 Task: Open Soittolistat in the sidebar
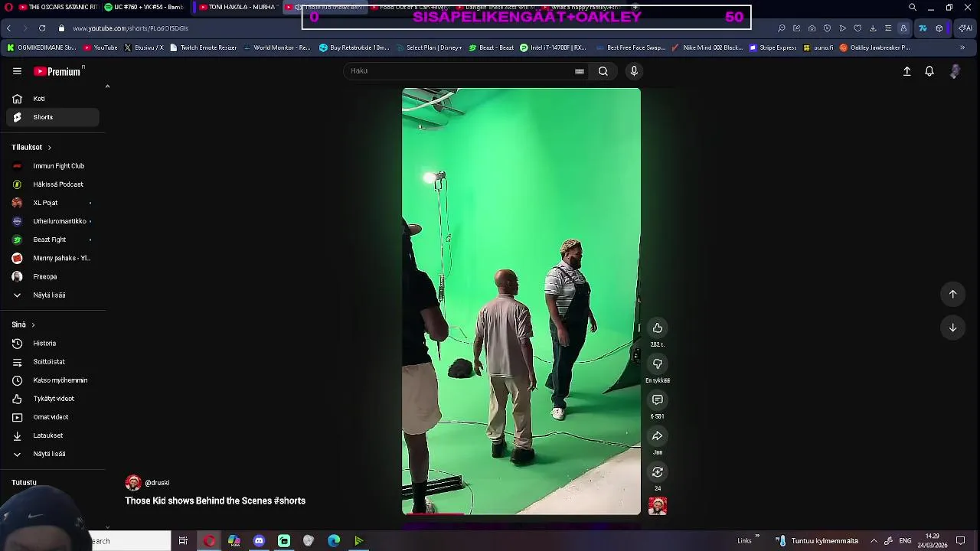point(53,362)
